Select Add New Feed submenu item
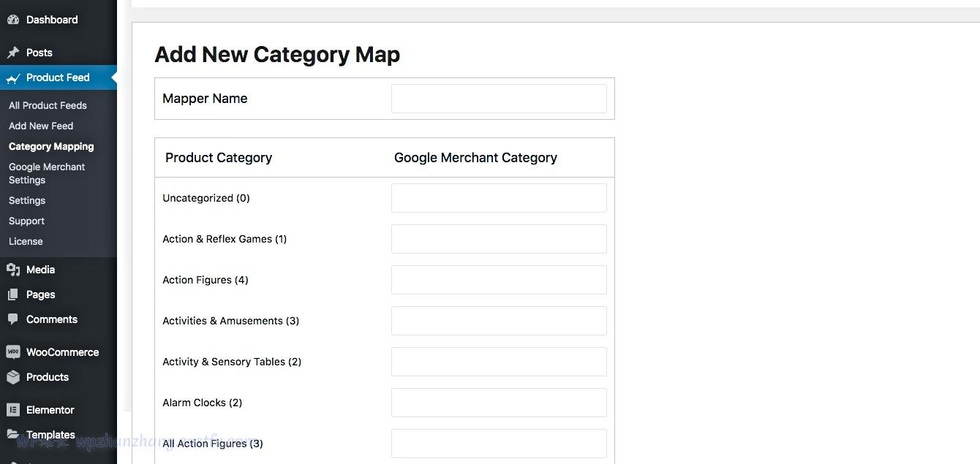Viewport: 980px width, 464px height. tap(41, 126)
